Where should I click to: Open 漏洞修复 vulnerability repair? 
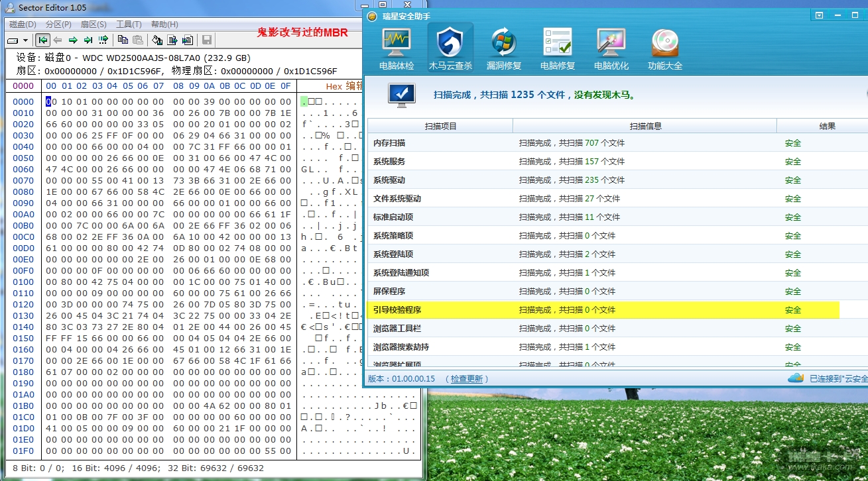coord(504,49)
